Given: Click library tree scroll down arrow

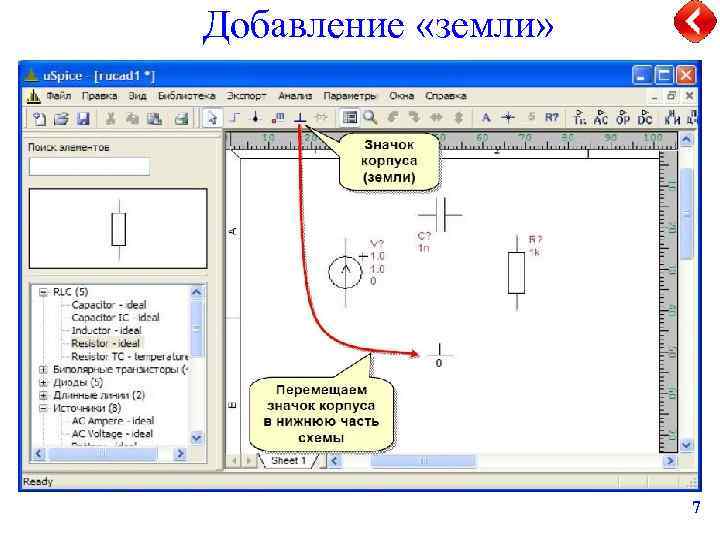Looking at the screenshot, I should (x=196, y=438).
